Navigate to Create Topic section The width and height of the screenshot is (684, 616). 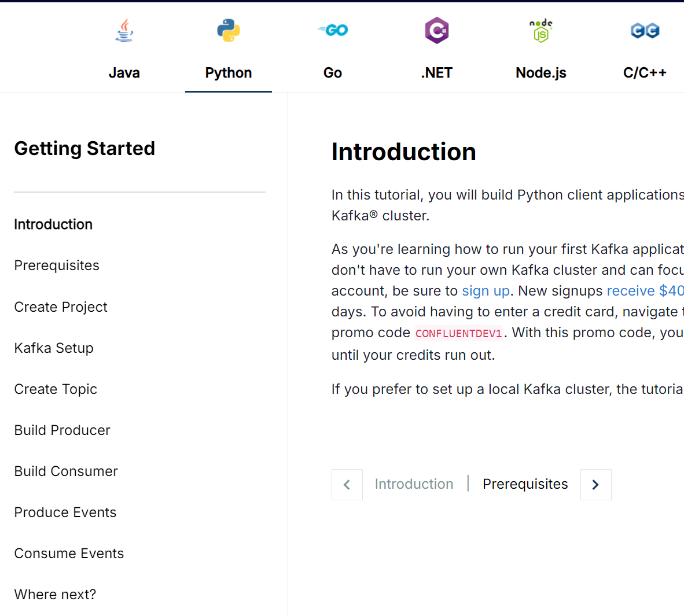click(56, 389)
